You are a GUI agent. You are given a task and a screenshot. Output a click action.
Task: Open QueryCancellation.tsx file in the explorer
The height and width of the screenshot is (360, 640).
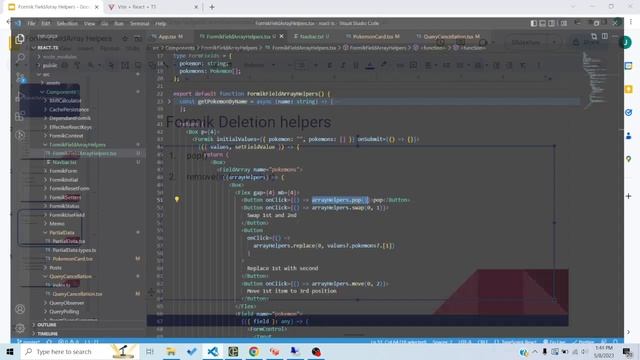click(77, 294)
